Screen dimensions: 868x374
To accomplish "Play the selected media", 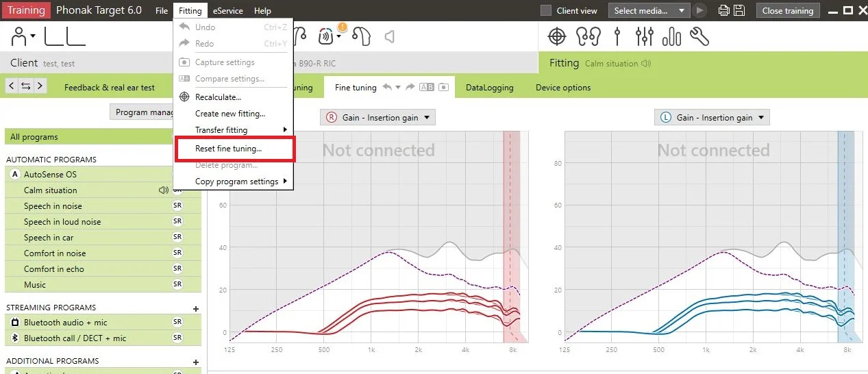I will pyautogui.click(x=699, y=10).
